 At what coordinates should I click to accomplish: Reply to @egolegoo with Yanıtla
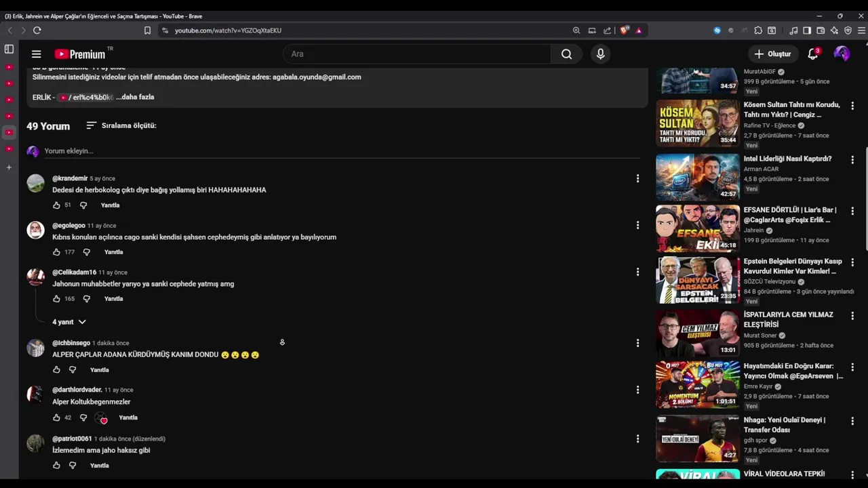click(113, 252)
